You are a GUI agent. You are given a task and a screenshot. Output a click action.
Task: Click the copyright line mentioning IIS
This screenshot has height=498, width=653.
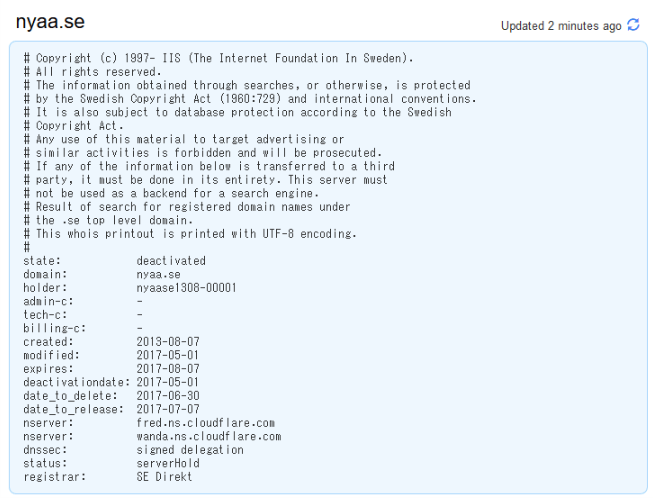click(x=218, y=58)
